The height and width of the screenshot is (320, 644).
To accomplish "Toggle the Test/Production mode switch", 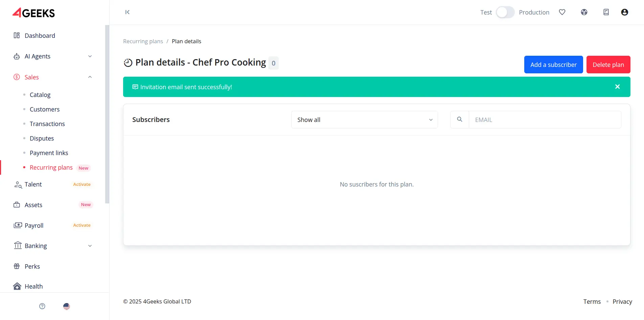I will tap(505, 12).
